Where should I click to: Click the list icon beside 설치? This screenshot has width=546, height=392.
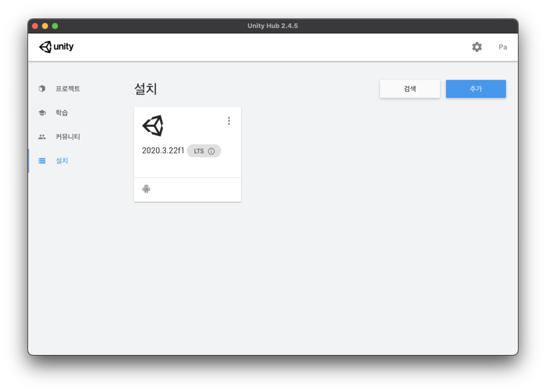(x=42, y=161)
